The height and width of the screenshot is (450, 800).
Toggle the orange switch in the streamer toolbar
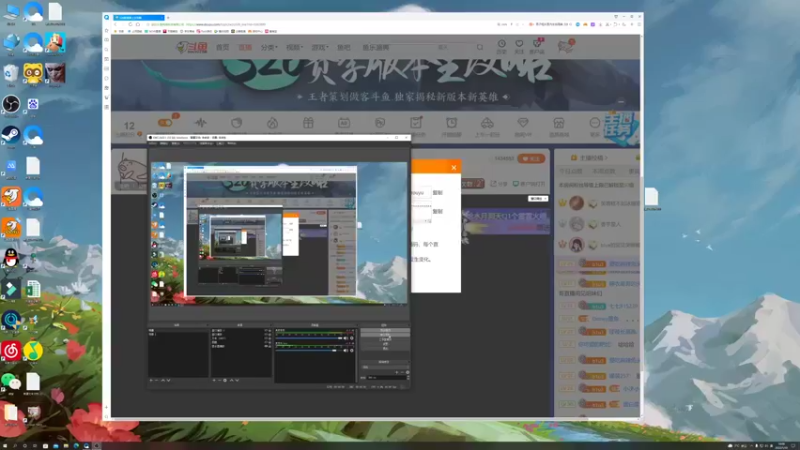coord(165,123)
